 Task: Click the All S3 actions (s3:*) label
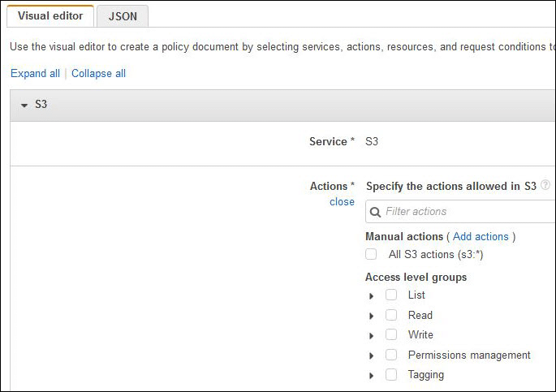coord(436,255)
